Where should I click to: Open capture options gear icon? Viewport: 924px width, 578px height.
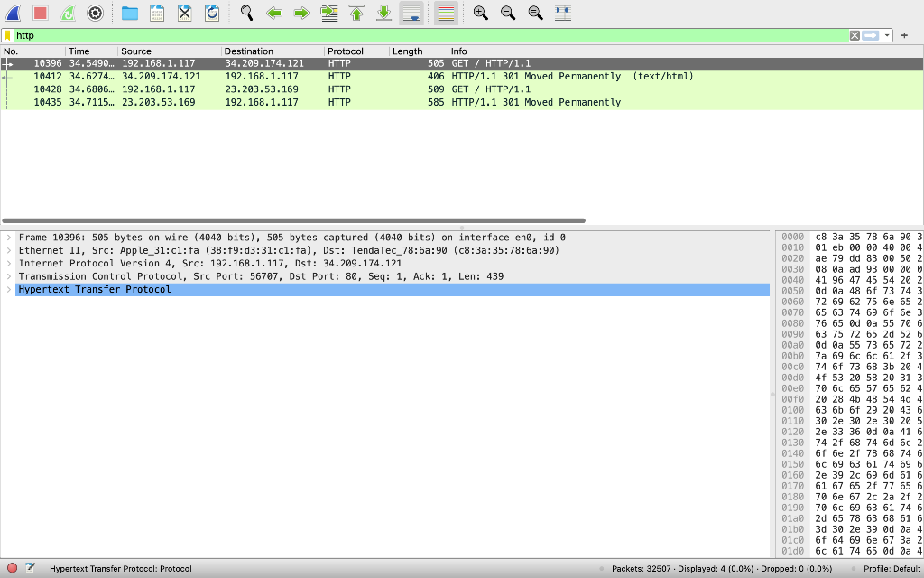coord(95,13)
